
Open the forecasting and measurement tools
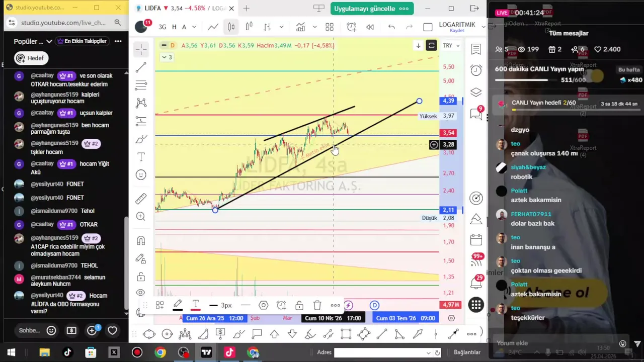point(141,121)
